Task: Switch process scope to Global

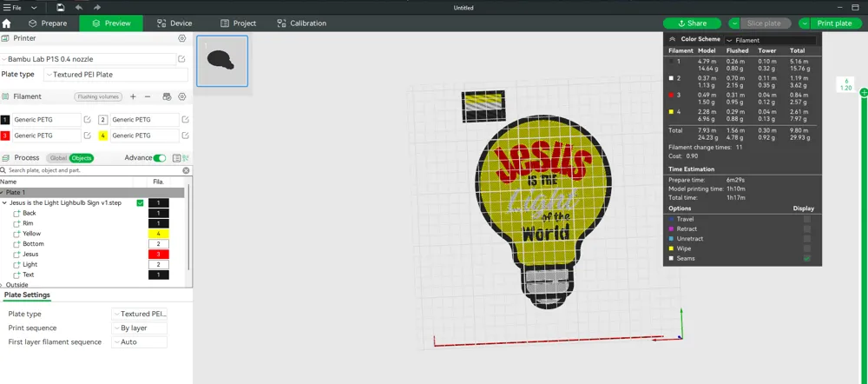Action: coord(58,158)
